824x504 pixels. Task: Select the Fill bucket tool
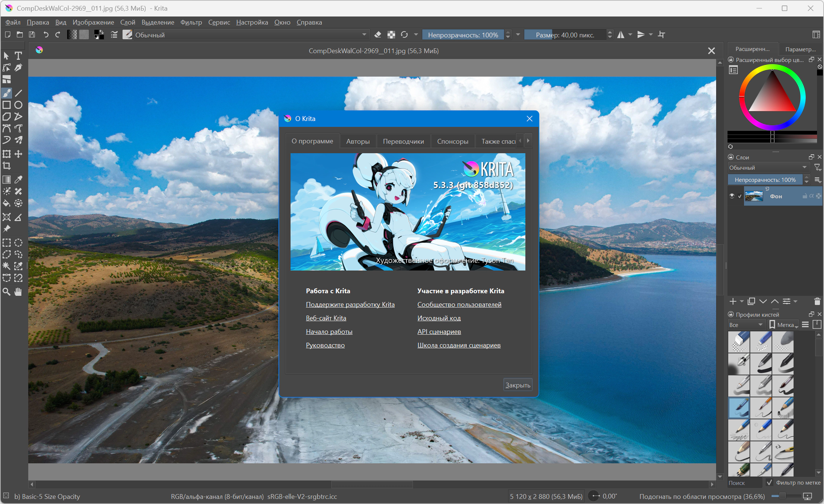(7, 203)
